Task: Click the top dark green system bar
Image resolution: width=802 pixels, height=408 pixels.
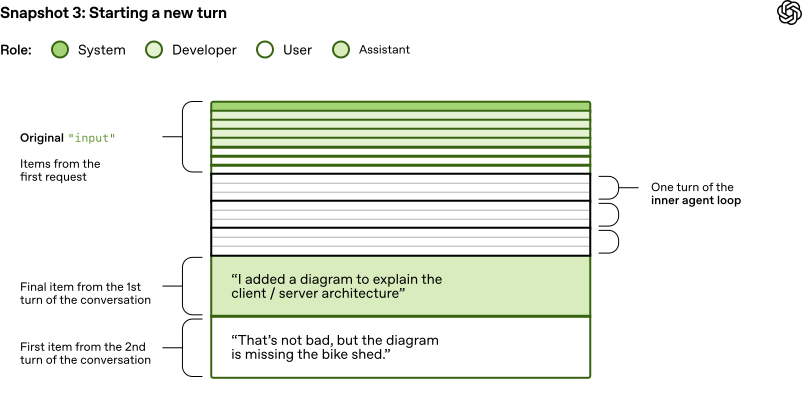Action: tap(400, 106)
